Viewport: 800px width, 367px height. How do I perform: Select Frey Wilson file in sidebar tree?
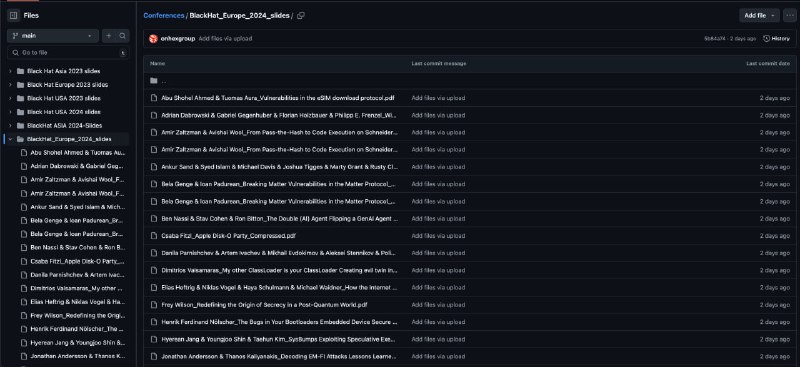coord(78,315)
